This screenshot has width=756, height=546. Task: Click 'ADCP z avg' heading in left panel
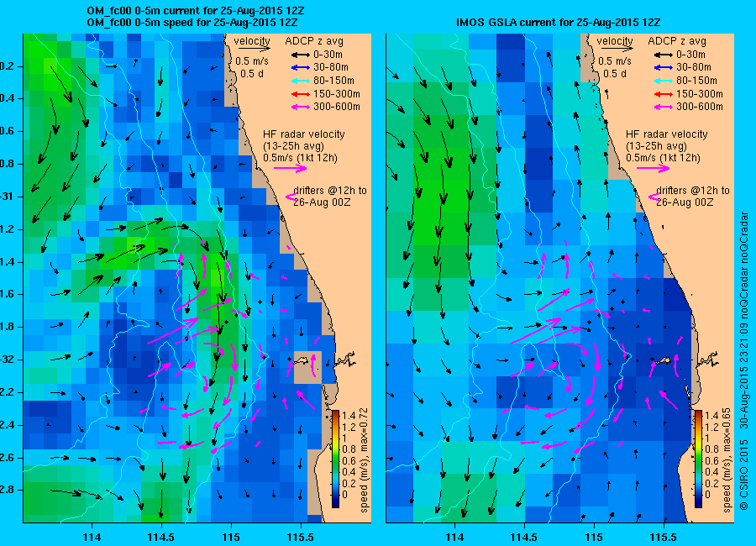[314, 41]
